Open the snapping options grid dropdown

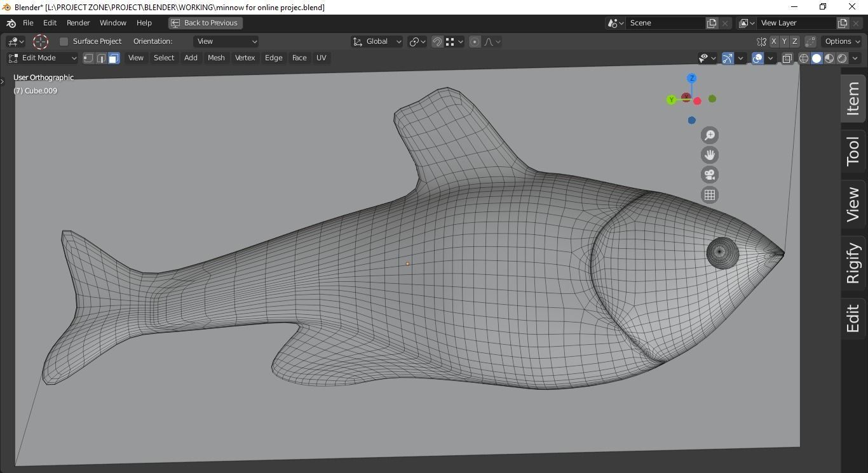454,41
